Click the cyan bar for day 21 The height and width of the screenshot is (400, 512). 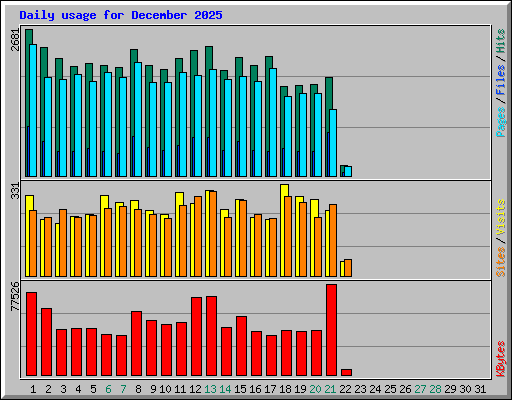[x=333, y=143]
